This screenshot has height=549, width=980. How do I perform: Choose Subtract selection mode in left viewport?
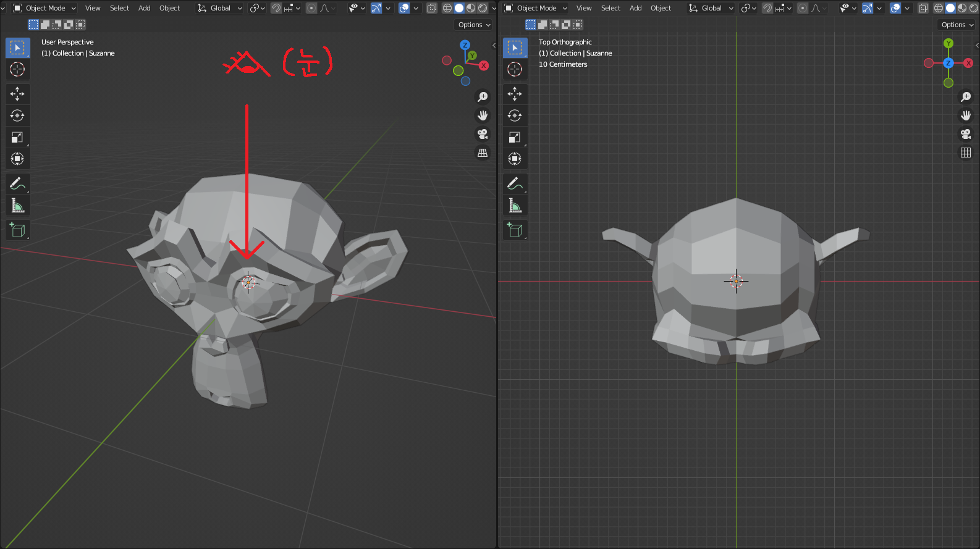[57, 25]
